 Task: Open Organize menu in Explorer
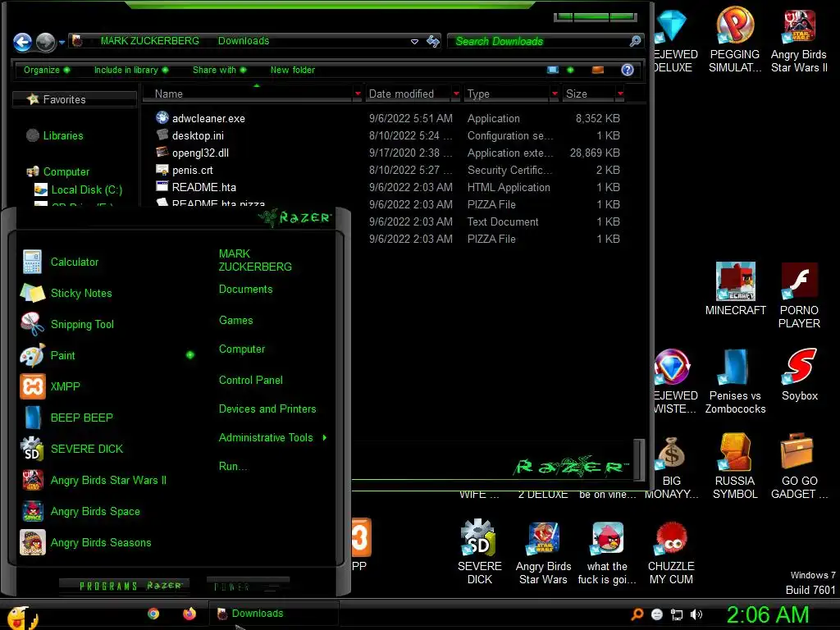click(46, 70)
